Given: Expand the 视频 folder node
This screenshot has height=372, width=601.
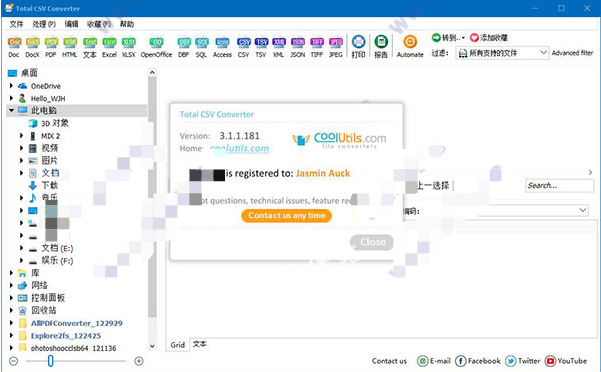Looking at the screenshot, I should click(x=21, y=148).
